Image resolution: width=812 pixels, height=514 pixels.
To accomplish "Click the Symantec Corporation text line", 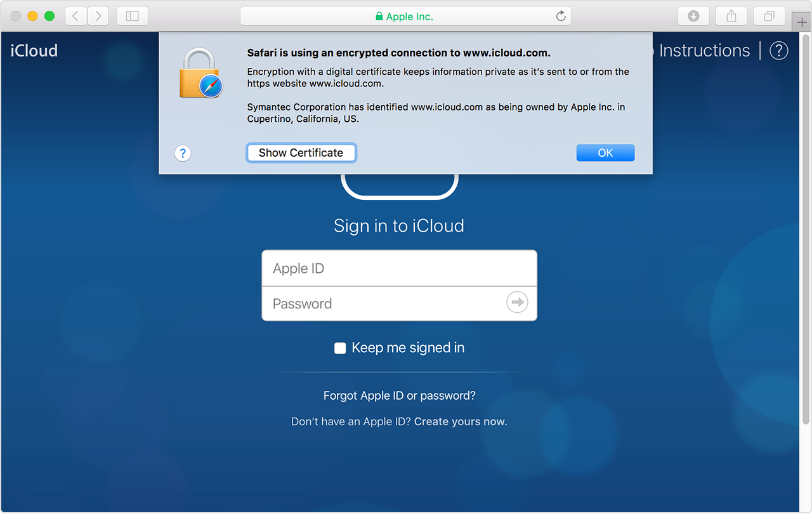I will [436, 113].
